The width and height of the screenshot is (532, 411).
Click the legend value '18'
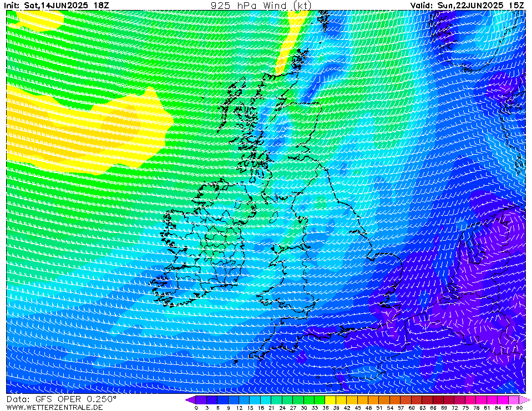coord(261,408)
